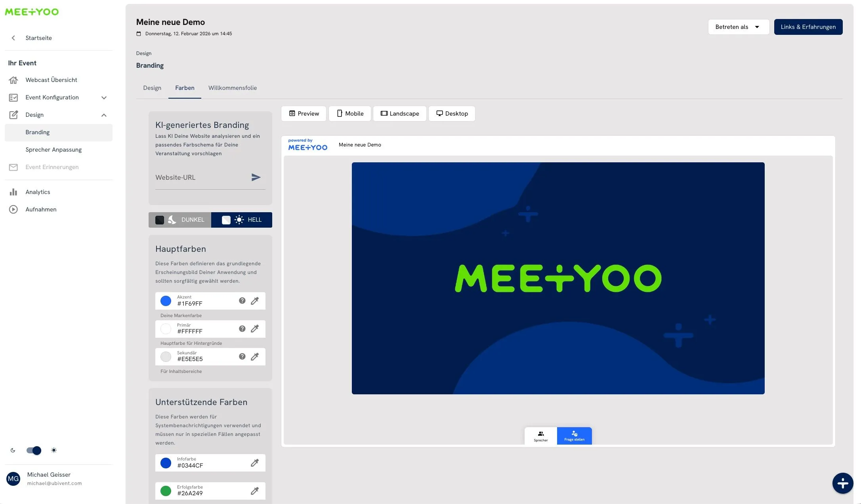861x504 pixels.
Task: Switch to the Farben tab
Action: click(185, 88)
